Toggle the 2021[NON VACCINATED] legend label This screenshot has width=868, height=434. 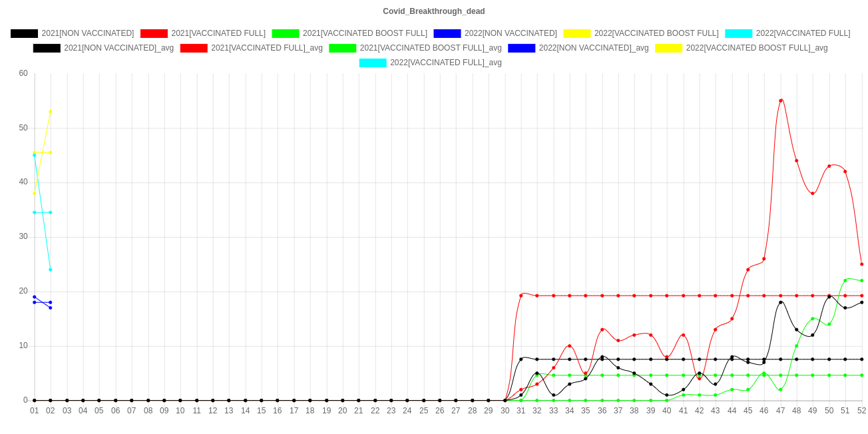pos(87,33)
